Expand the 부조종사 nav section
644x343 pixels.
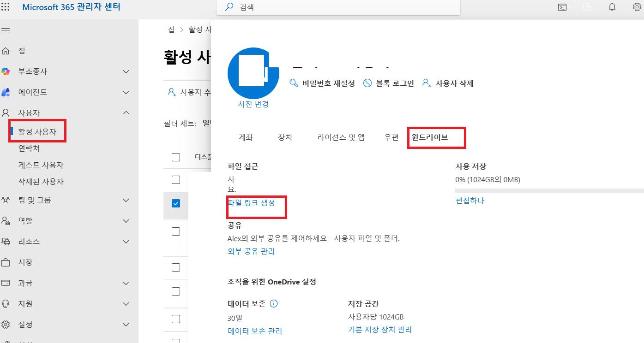coord(126,72)
